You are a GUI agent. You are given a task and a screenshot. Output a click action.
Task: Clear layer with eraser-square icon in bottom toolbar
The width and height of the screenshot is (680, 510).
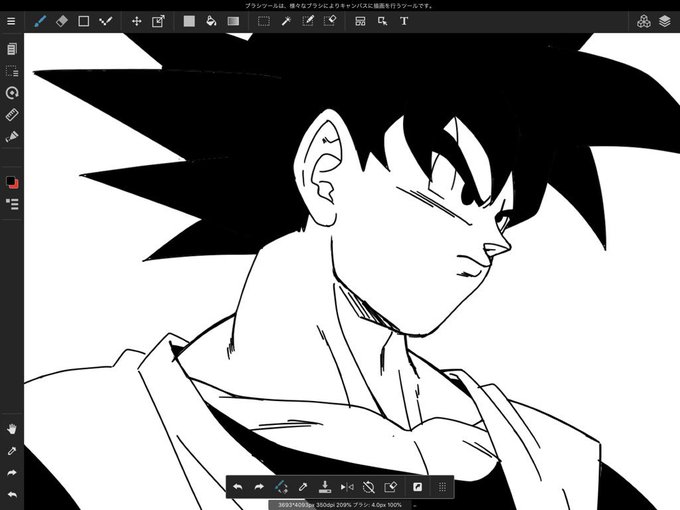point(390,487)
